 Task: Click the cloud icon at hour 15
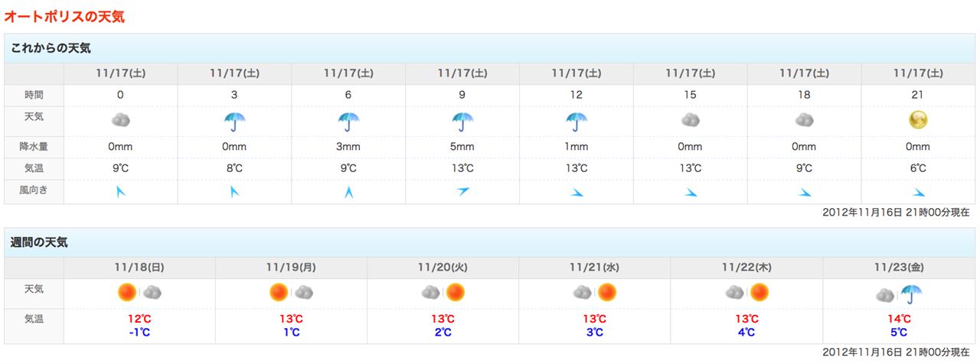(691, 121)
